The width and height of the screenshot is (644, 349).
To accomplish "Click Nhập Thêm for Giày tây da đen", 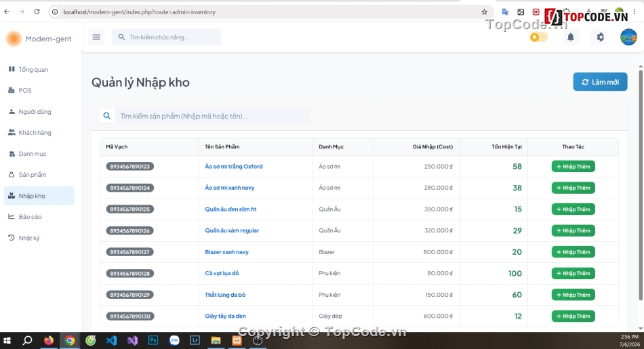I will [x=573, y=316].
